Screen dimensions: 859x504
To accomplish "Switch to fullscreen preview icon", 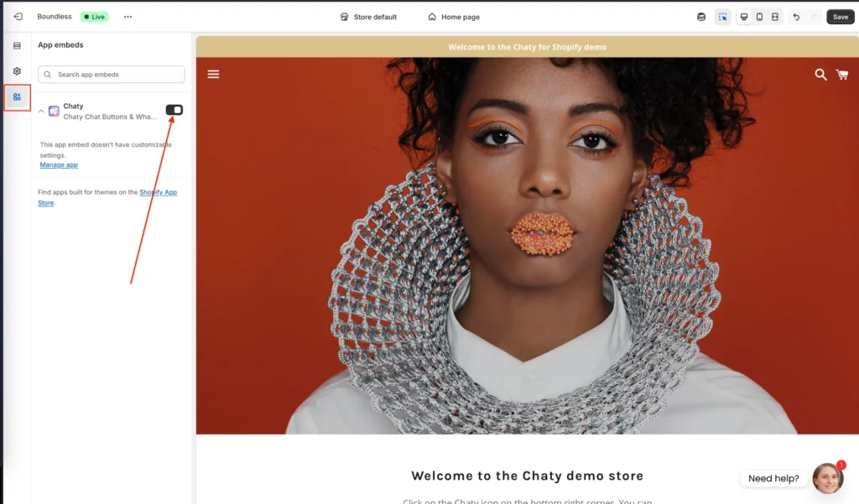I will [x=774, y=17].
